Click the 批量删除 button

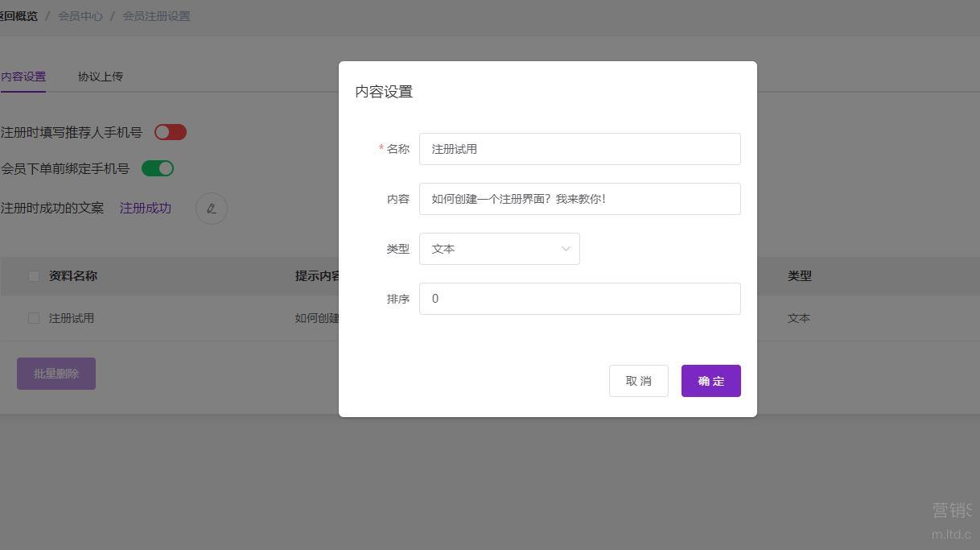[x=56, y=374]
